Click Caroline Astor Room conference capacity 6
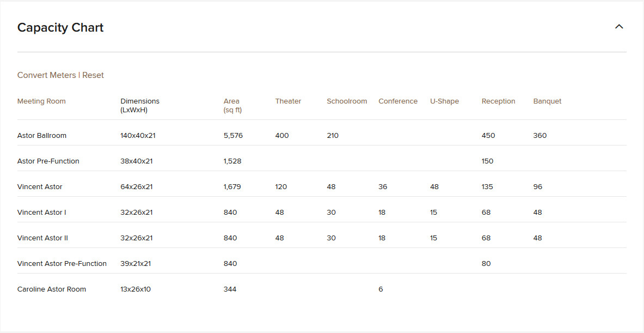Viewport: 644px width, 333px height. [381, 289]
